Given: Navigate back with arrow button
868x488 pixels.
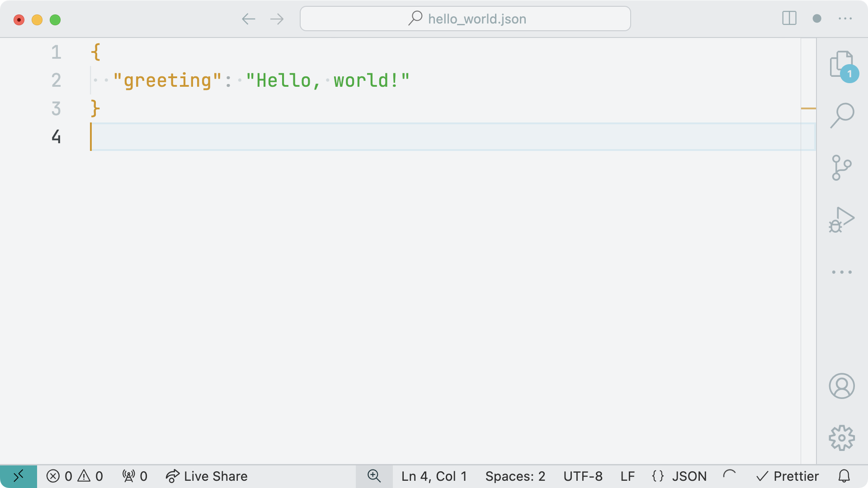Looking at the screenshot, I should pos(249,19).
